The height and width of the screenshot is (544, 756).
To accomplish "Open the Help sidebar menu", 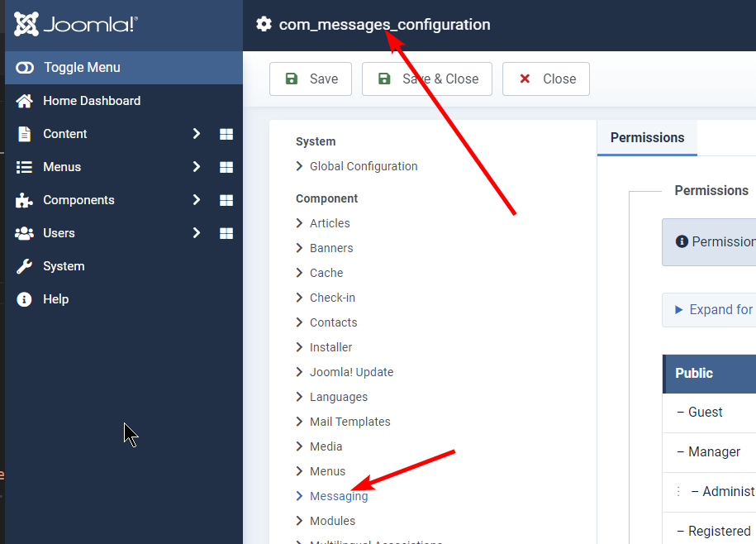I will click(124, 299).
